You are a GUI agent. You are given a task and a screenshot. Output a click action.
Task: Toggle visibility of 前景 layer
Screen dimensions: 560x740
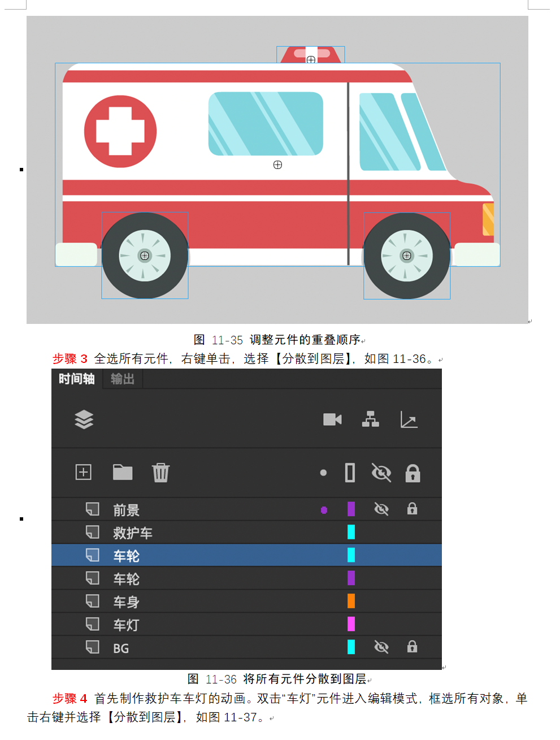[381, 509]
